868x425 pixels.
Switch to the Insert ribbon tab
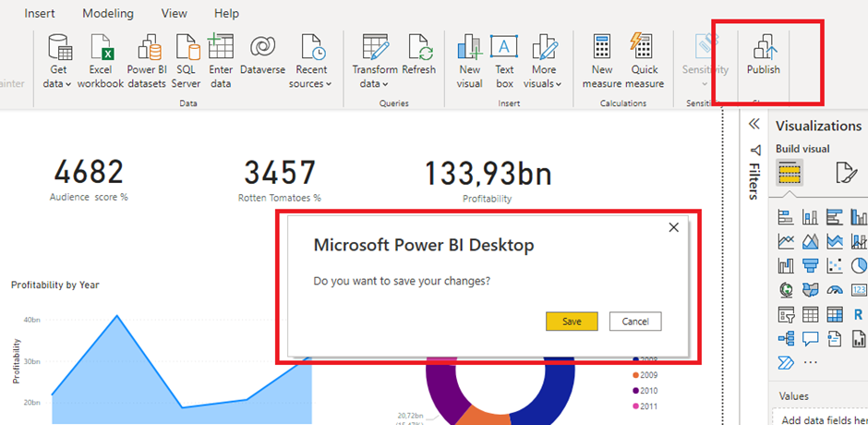pos(42,13)
